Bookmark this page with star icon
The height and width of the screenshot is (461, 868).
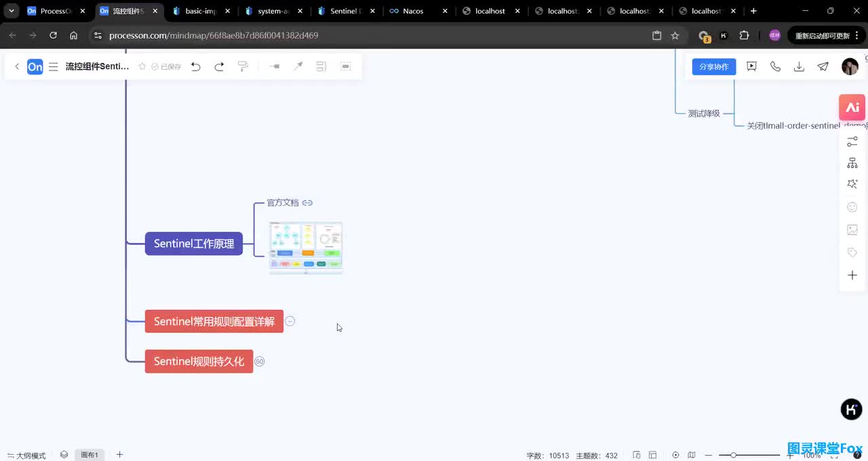point(675,35)
